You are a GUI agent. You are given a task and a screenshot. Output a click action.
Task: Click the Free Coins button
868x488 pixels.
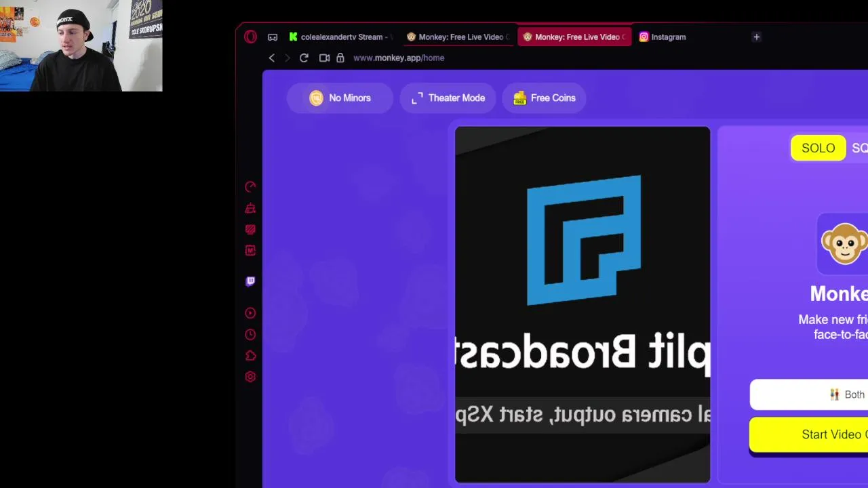coord(545,98)
